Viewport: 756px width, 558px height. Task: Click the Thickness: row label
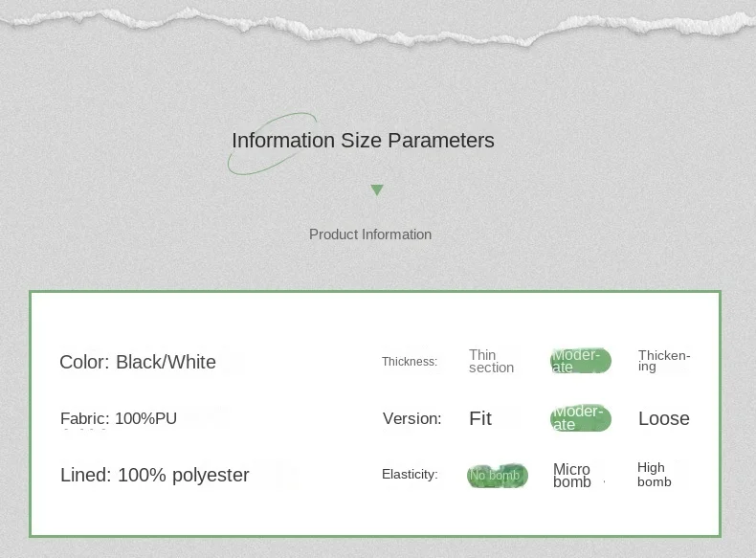click(x=409, y=362)
